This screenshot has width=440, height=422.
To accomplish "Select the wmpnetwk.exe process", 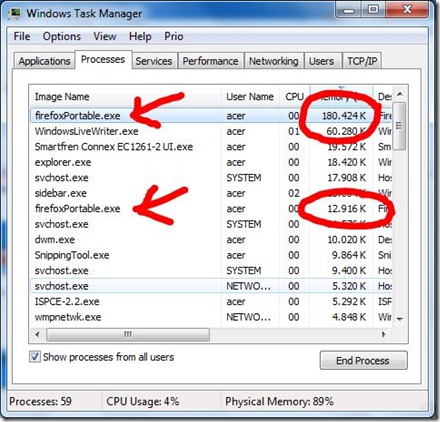I will coord(211,317).
